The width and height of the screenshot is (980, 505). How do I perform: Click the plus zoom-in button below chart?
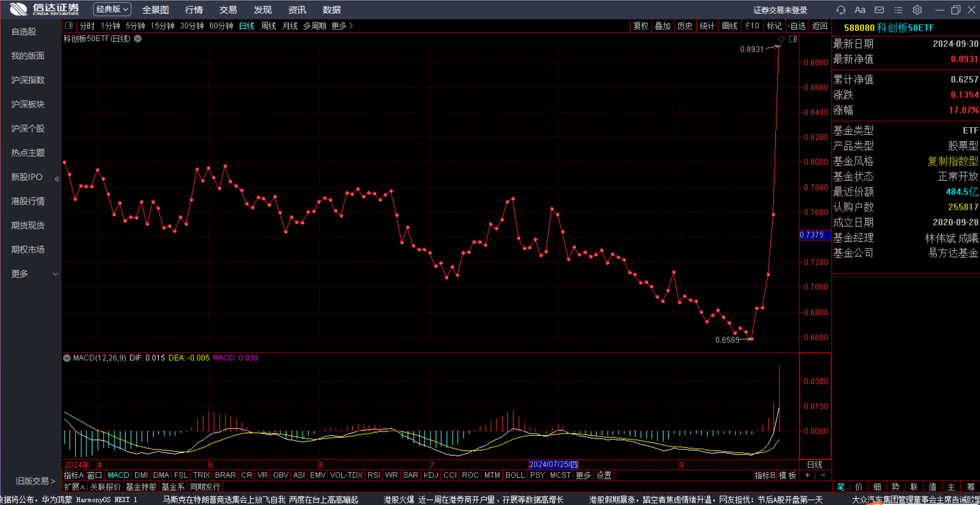[807, 475]
